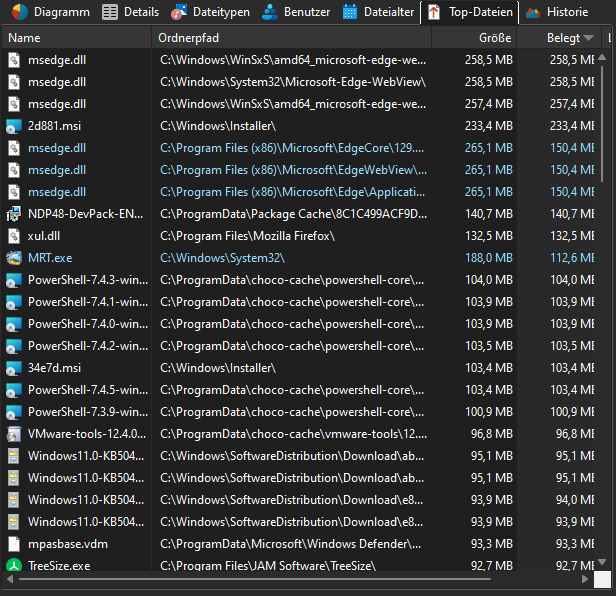Sort by the Größe column header
This screenshot has height=596, width=616.
click(x=474, y=38)
